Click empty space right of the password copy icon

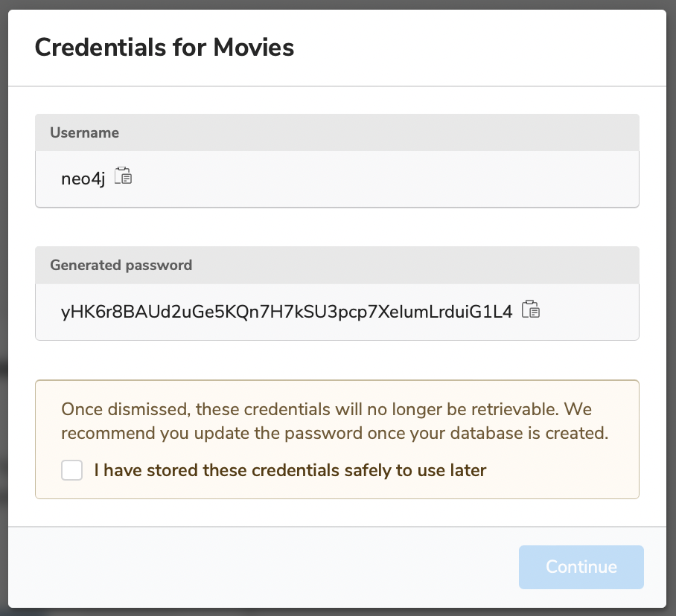coord(588,312)
